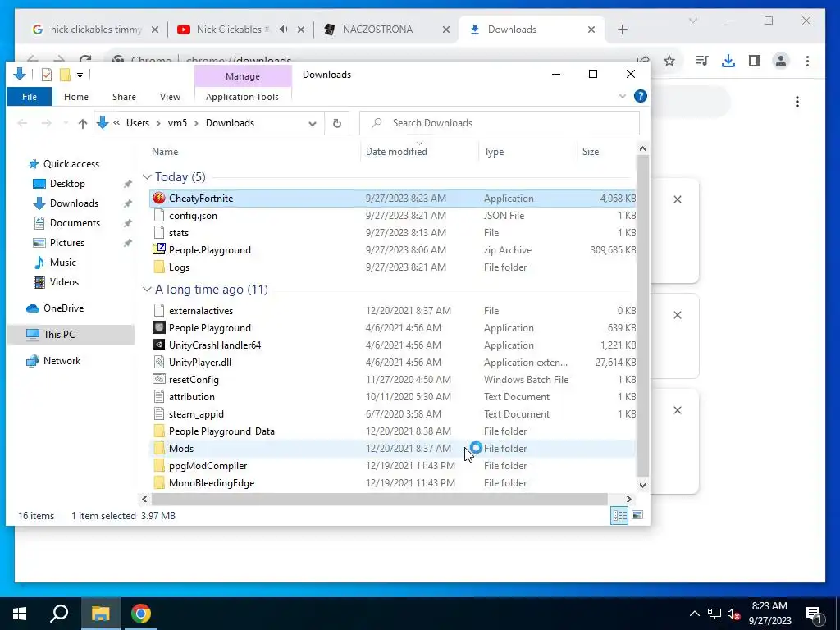
Task: Click the UnityCrashHandler64 application icon
Action: tap(158, 345)
